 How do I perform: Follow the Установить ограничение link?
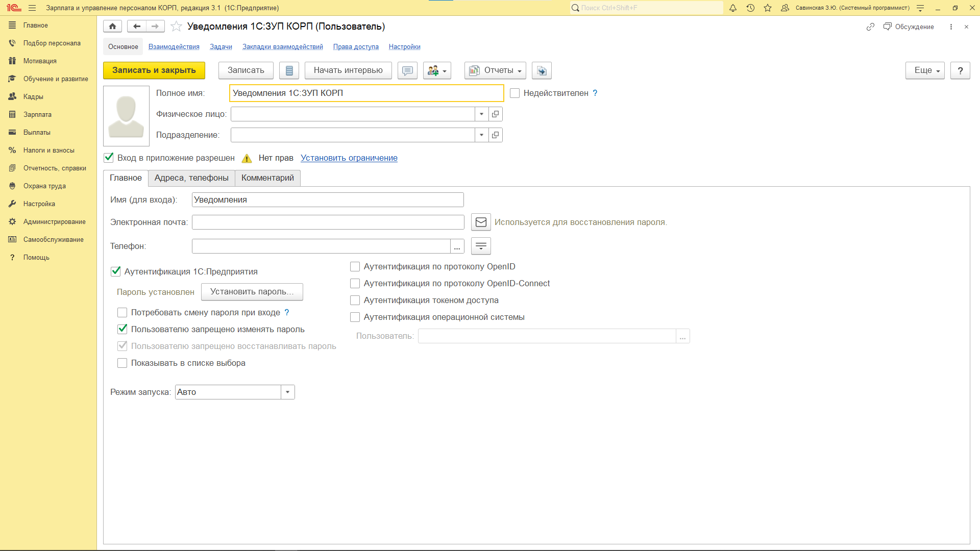[349, 158]
